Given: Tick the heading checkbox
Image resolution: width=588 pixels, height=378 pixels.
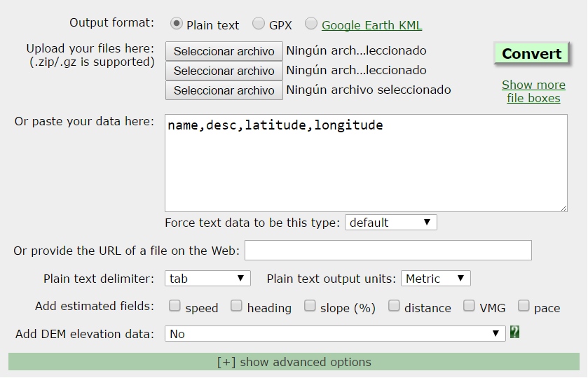Looking at the screenshot, I should pos(236,306).
